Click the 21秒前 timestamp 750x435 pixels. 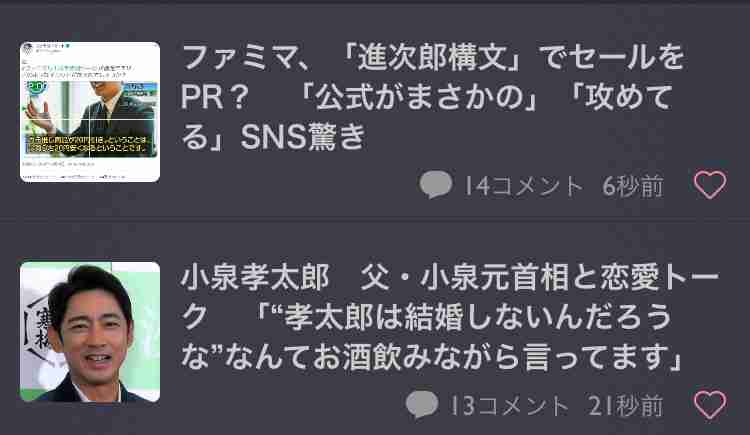(626, 406)
